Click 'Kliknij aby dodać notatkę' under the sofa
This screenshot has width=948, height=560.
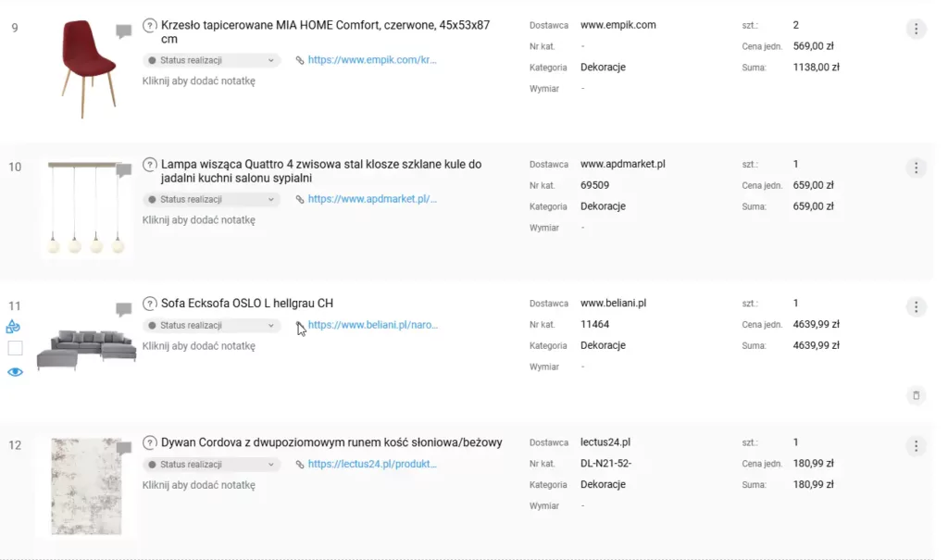198,346
